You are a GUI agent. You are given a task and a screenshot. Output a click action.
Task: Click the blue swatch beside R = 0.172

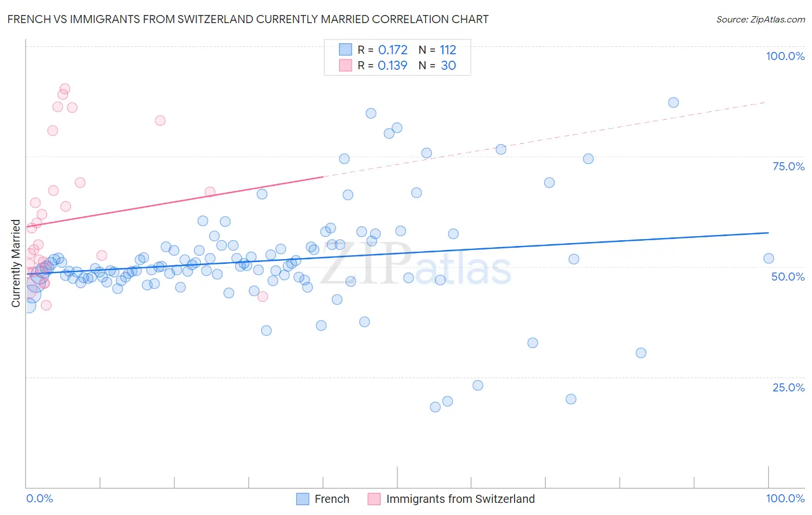pyautogui.click(x=345, y=50)
